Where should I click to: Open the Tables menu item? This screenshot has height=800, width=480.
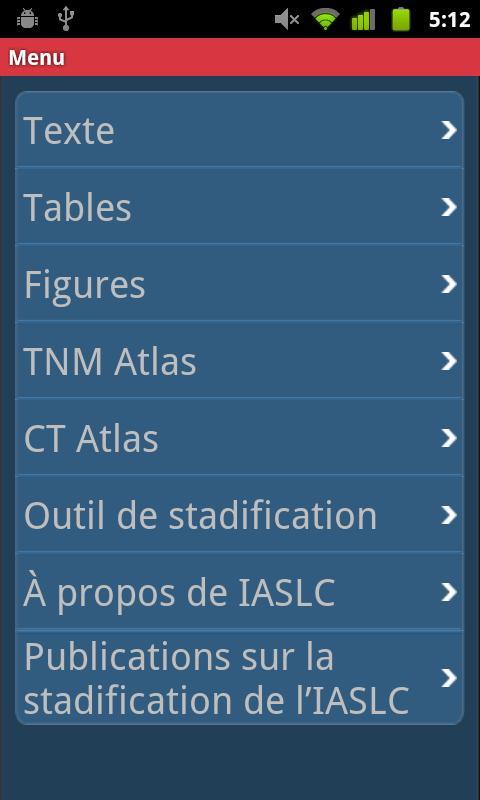tap(239, 206)
